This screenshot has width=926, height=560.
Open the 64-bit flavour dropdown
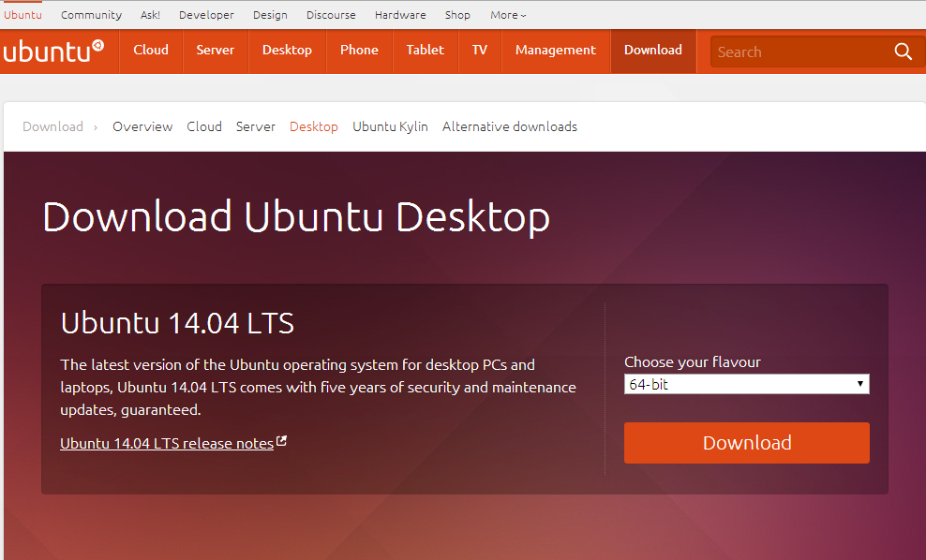coord(746,384)
